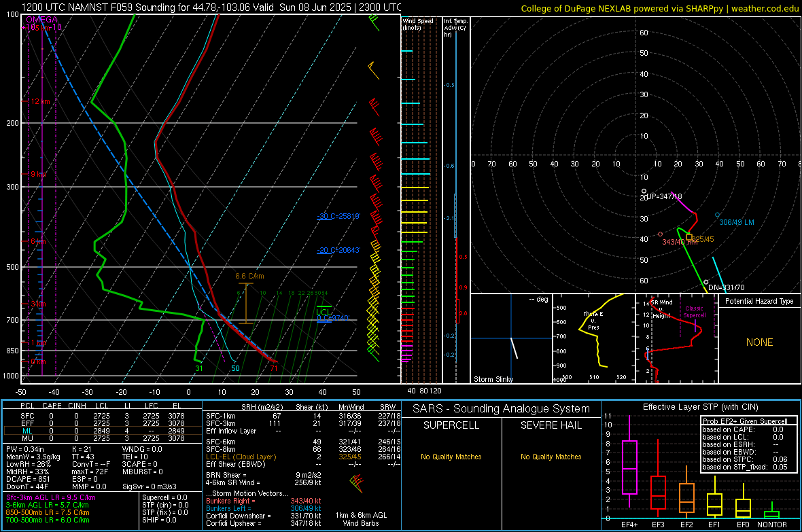Click the wet-bulb surface value 50
802x532 pixels.
[x=235, y=368]
